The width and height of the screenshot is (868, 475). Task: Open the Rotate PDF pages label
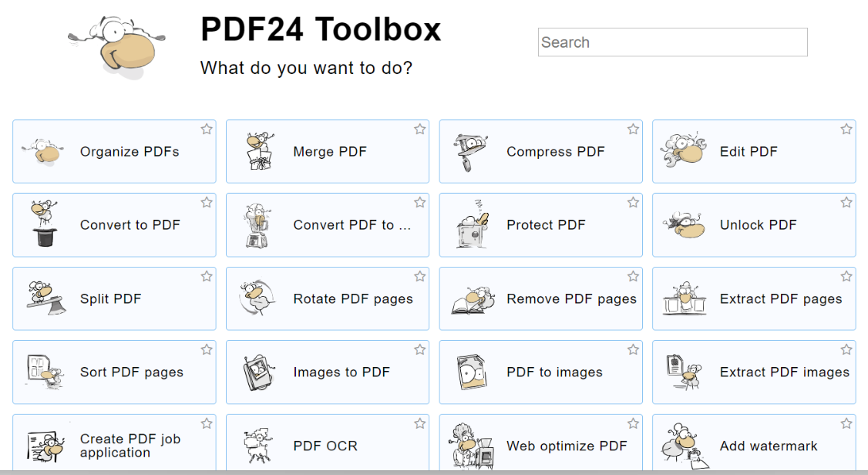(x=353, y=299)
